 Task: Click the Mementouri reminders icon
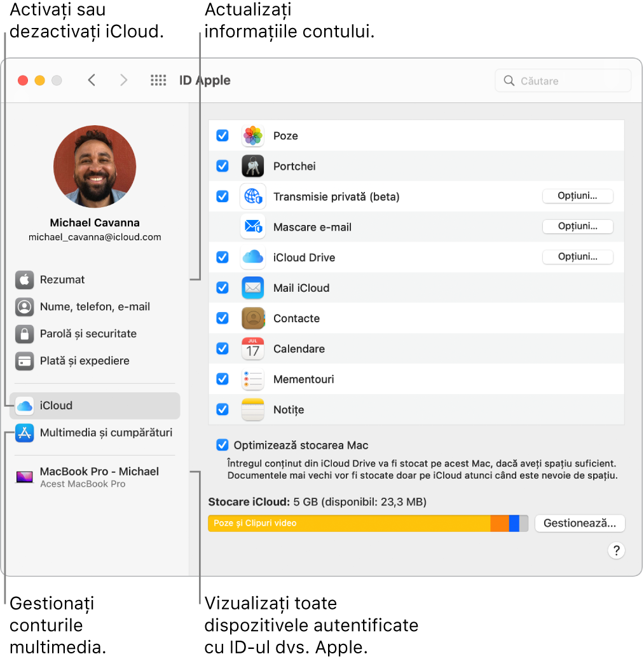252,379
